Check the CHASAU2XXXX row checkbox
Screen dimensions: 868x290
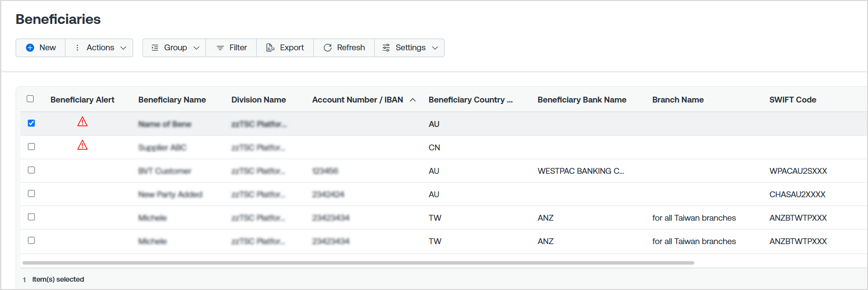coord(31,193)
